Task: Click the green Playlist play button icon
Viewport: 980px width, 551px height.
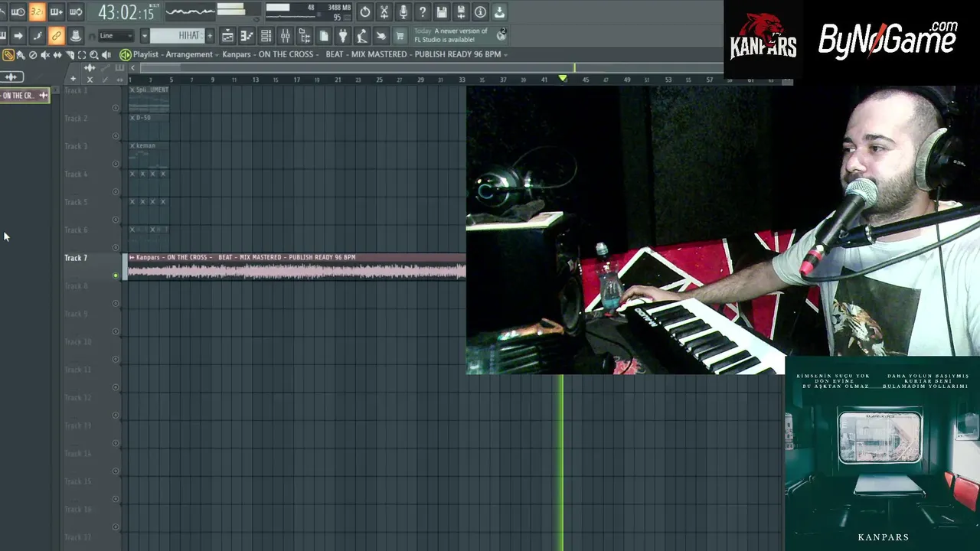Action: [125, 54]
